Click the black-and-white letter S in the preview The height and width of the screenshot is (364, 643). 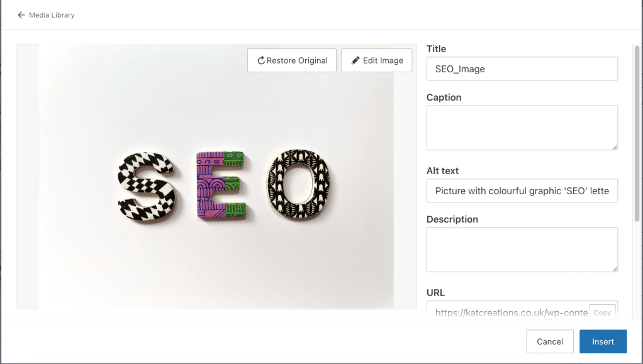tap(147, 187)
